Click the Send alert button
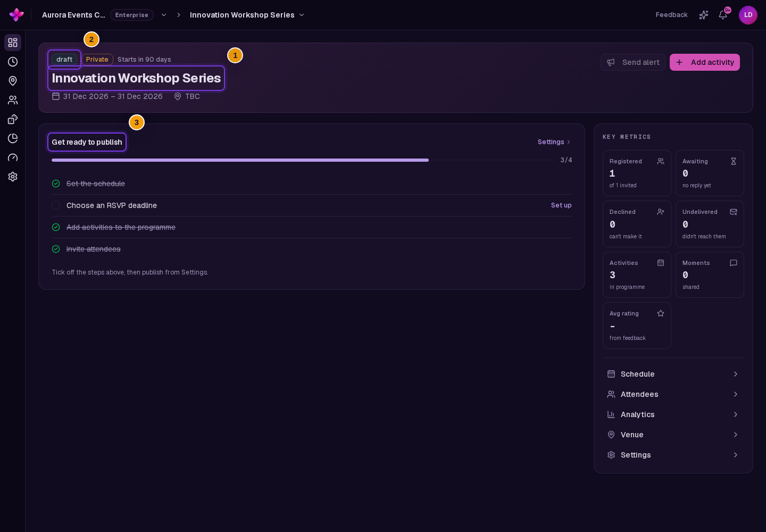 (x=633, y=62)
